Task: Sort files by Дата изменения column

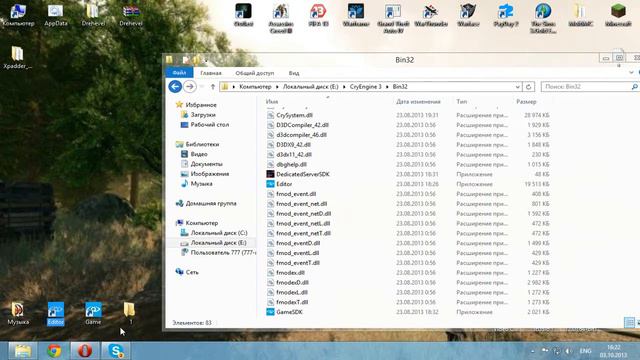Action: (x=418, y=102)
